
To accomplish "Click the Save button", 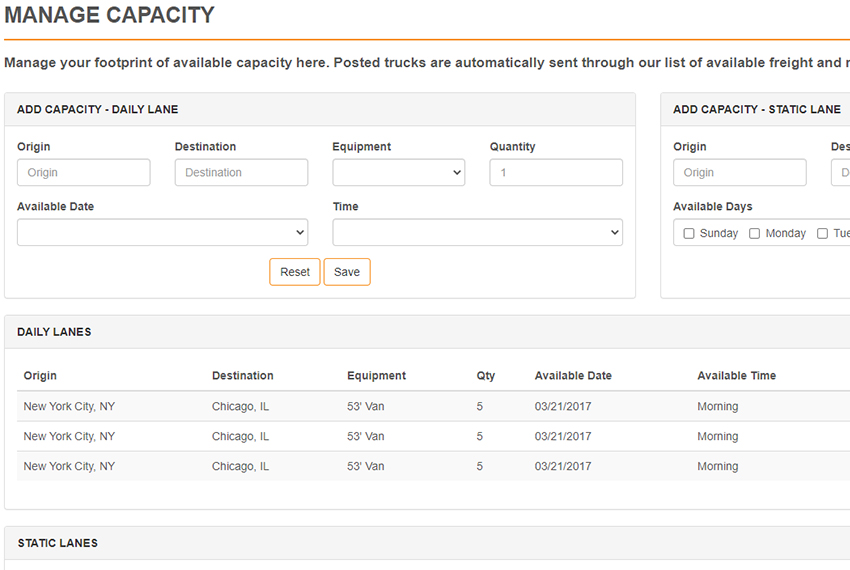I will pos(347,272).
